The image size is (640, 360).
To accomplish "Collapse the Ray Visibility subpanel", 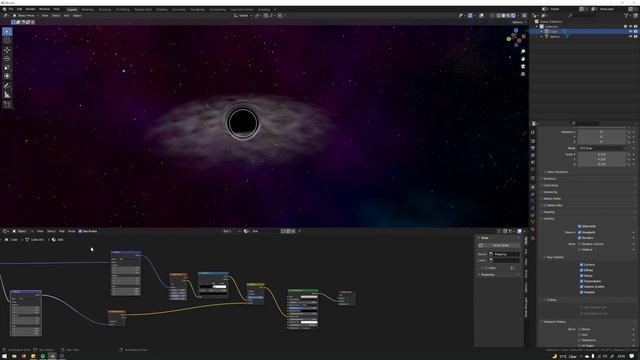I will coord(555,258).
